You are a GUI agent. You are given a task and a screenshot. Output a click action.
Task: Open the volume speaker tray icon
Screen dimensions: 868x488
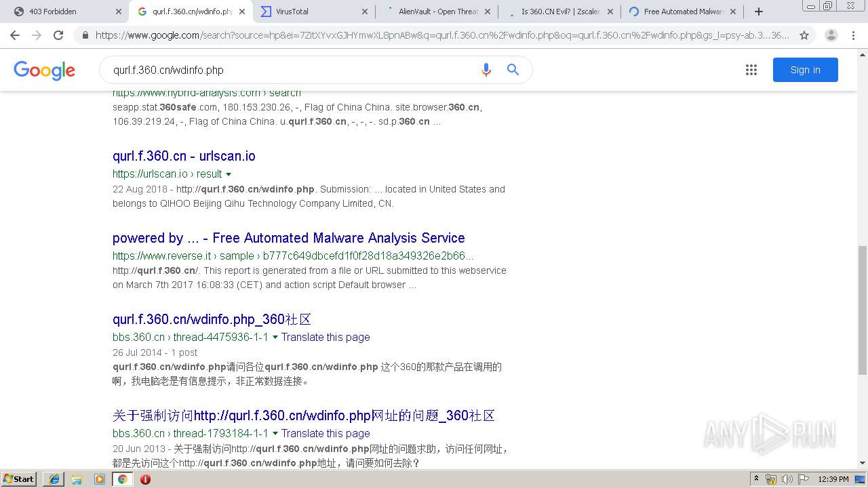coord(787,479)
